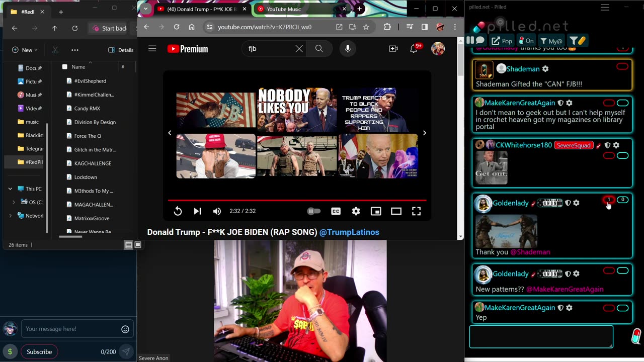The image size is (644, 362).
Task: Open the YouTube Create video icon
Action: tap(393, 49)
